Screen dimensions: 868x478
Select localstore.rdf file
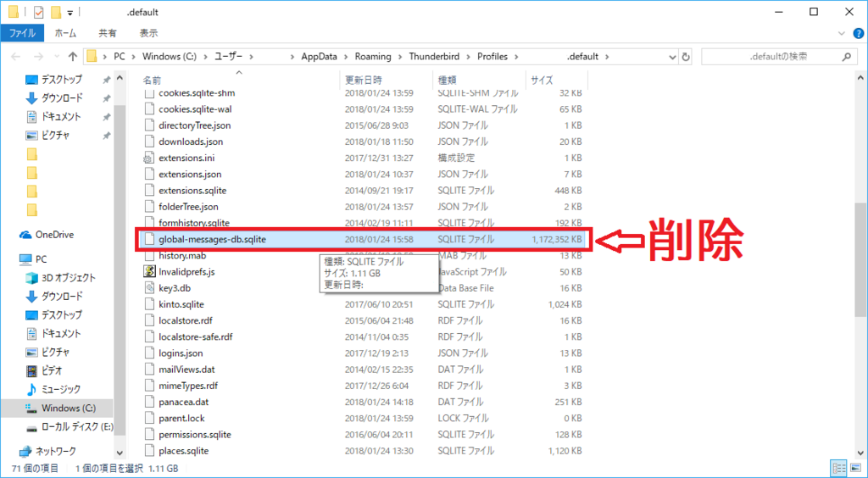(185, 320)
